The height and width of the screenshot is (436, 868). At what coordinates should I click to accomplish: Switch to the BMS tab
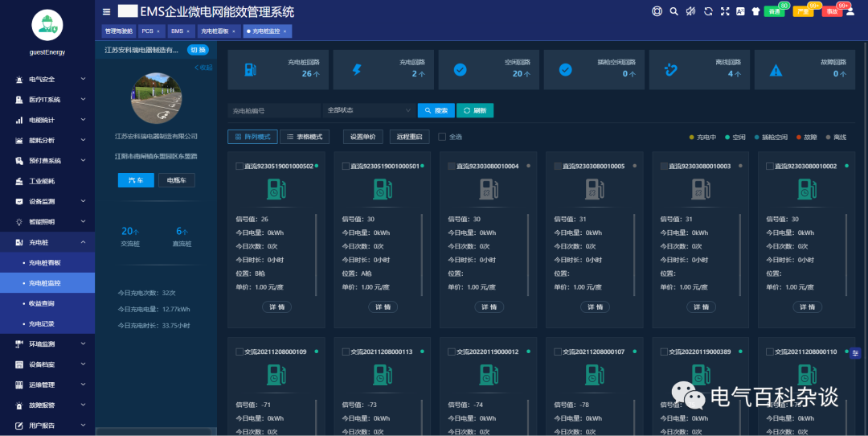click(181, 31)
